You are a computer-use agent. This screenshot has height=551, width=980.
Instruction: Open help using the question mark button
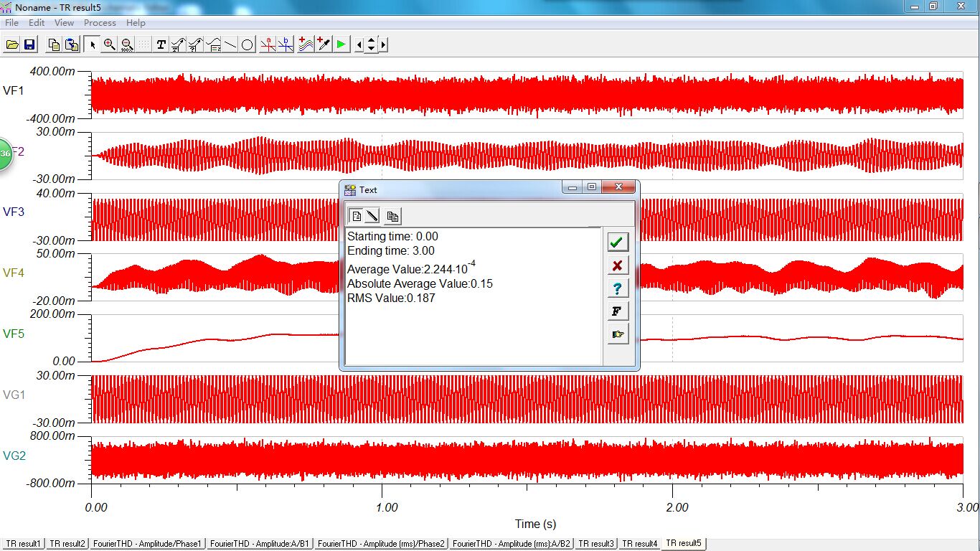click(x=618, y=288)
